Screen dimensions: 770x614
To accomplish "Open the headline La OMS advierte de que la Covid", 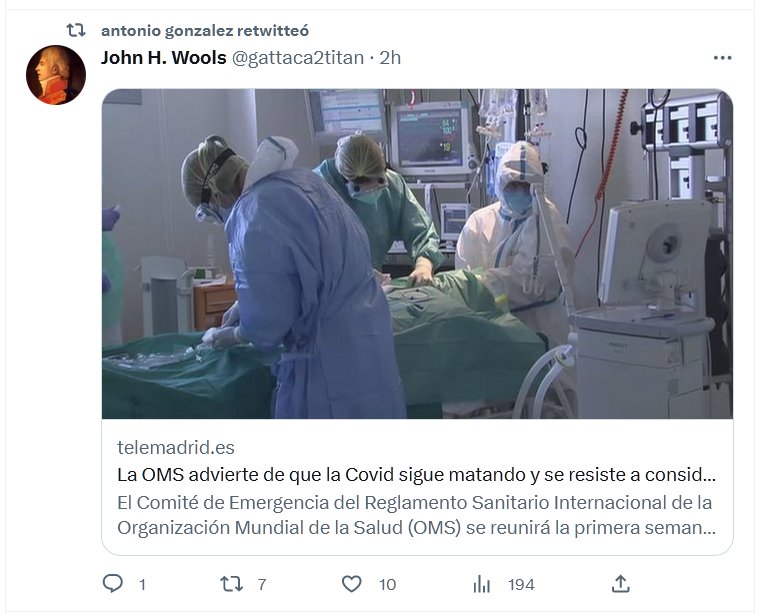I will coord(416,474).
